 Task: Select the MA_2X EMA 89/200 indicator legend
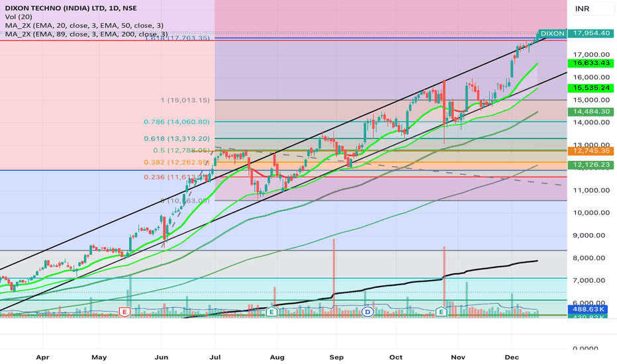click(x=86, y=34)
